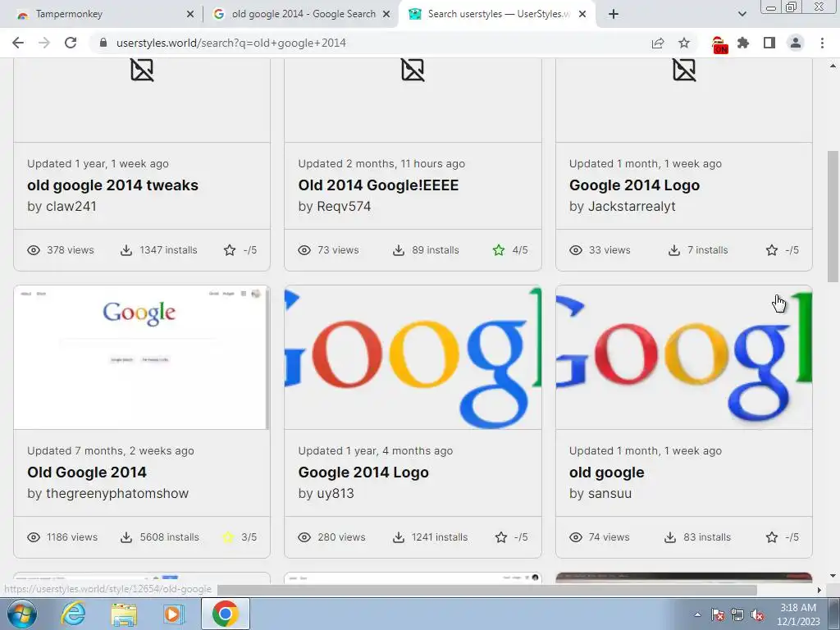Click 'Updated 7 months, 2 weeks ago' text
The image size is (840, 630).
coord(111,451)
